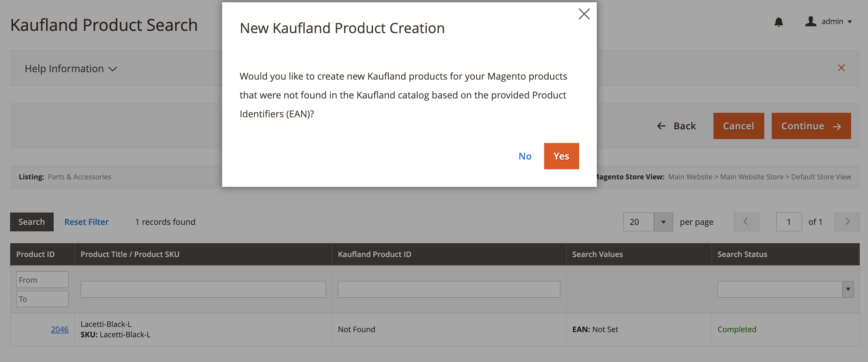Click the admin user account icon
The image size is (868, 362).
point(810,21)
